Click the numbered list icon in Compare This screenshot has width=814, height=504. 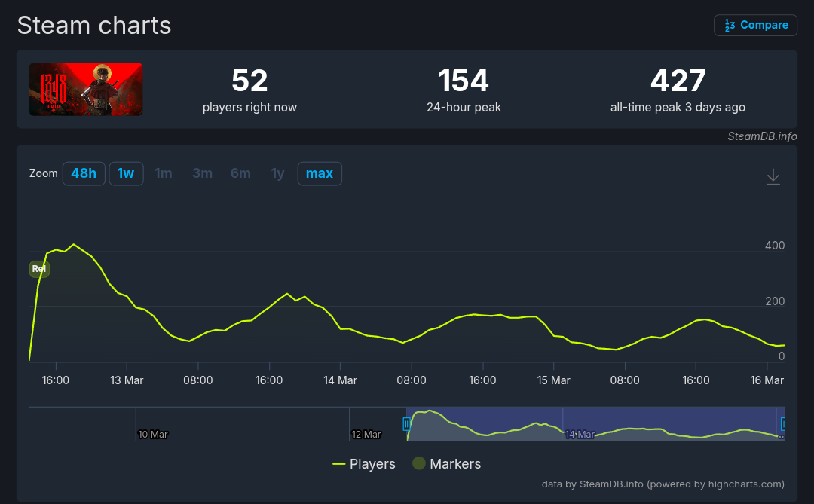pos(729,26)
